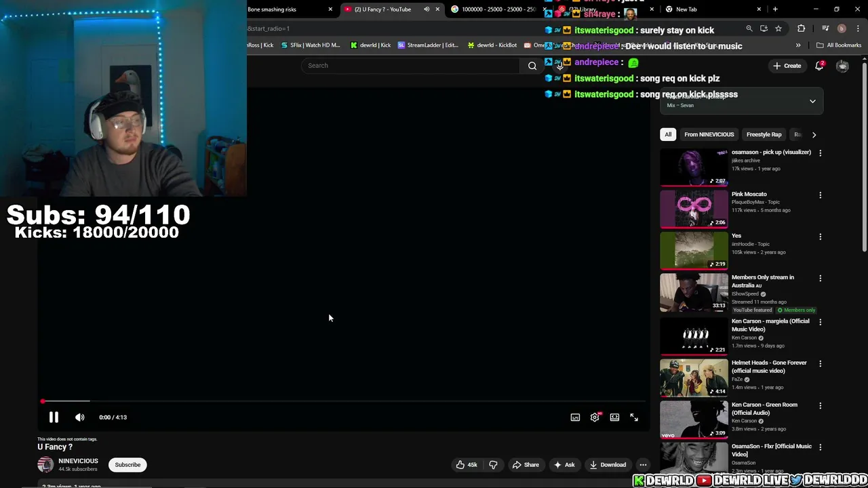Toggle subtitles/closed captions in the player
The width and height of the screenshot is (868, 488).
coord(575,418)
